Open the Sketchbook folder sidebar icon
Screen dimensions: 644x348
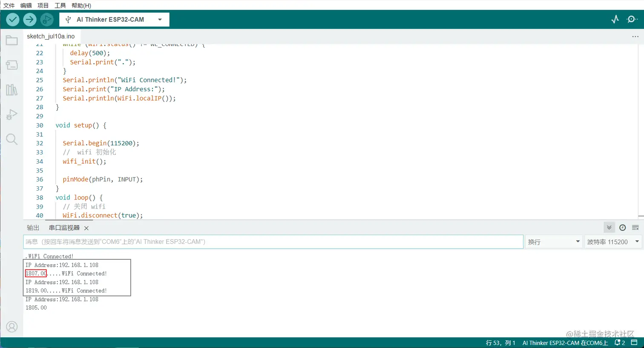tap(12, 41)
